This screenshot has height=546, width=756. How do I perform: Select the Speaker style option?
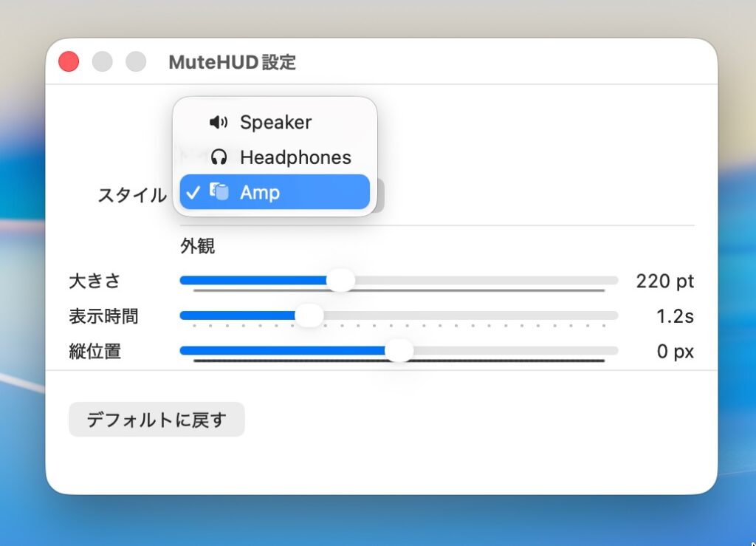tap(275, 123)
